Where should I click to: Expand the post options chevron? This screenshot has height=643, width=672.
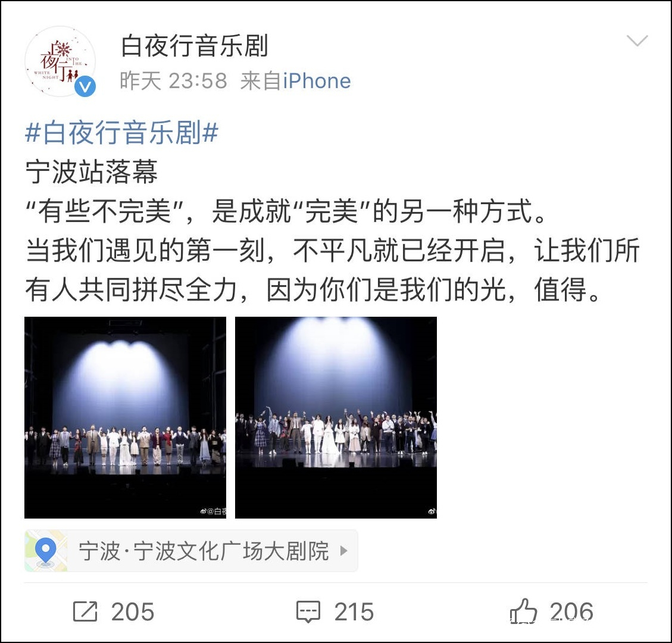pos(637,40)
